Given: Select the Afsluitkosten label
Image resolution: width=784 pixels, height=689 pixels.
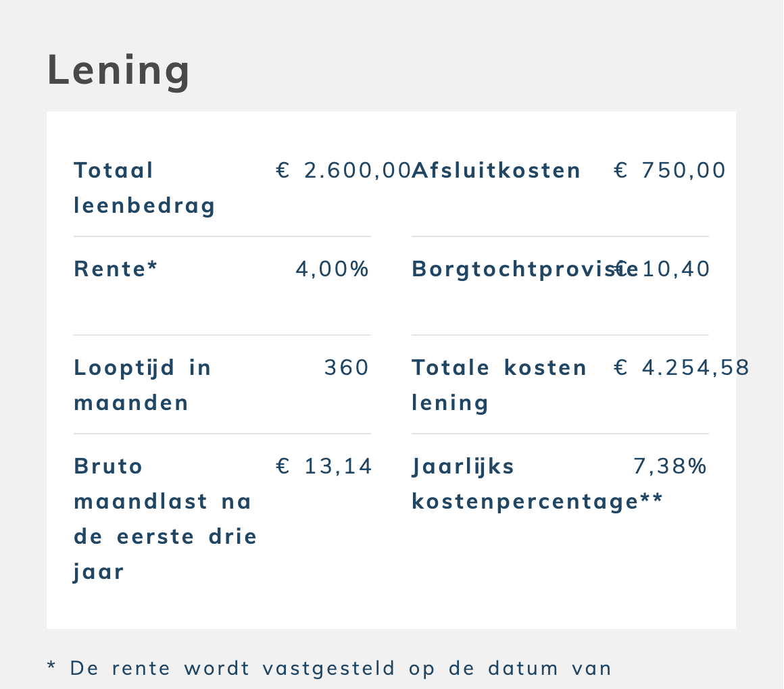Looking at the screenshot, I should pos(496,170).
